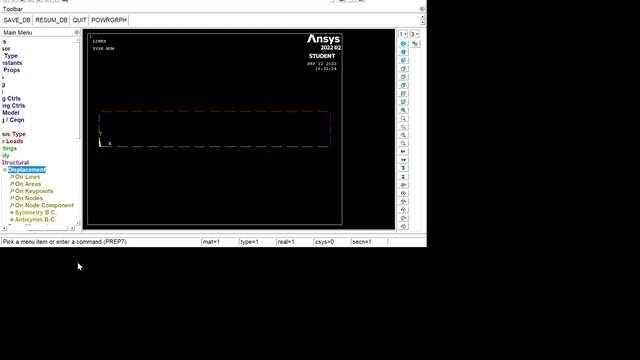Viewport: 640px width, 360px height.
Task: Open On Keypoints displacement option
Action: tap(34, 191)
